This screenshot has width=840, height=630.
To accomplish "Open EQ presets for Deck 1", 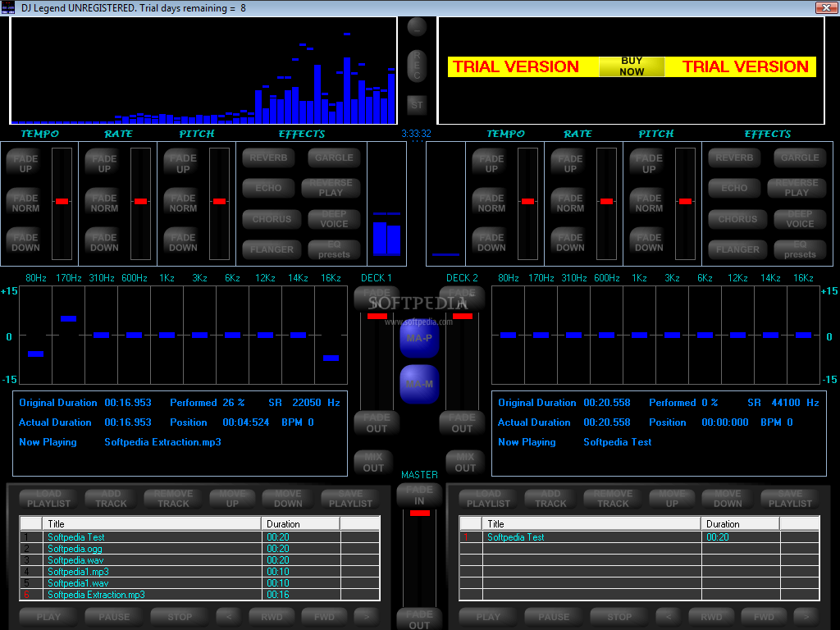I will pos(334,249).
